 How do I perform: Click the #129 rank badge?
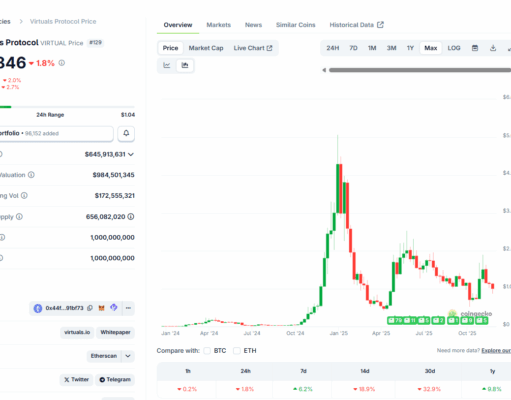[95, 43]
